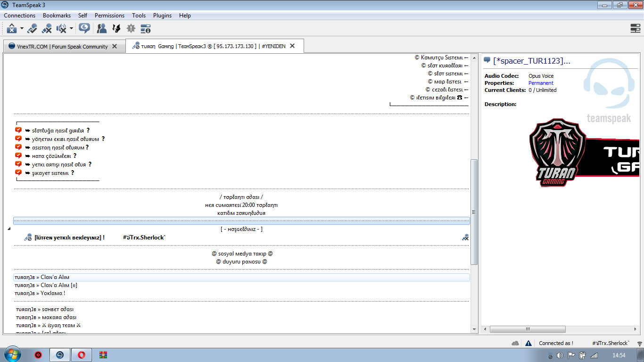Select client #Trx.Sherlock` in channel tree
The image size is (644, 362).
pos(144,238)
